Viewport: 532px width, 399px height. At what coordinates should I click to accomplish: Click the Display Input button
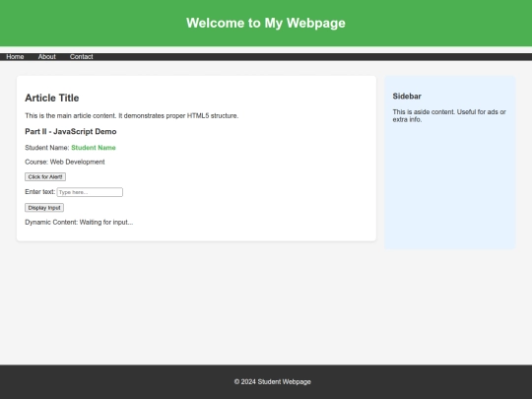click(44, 208)
